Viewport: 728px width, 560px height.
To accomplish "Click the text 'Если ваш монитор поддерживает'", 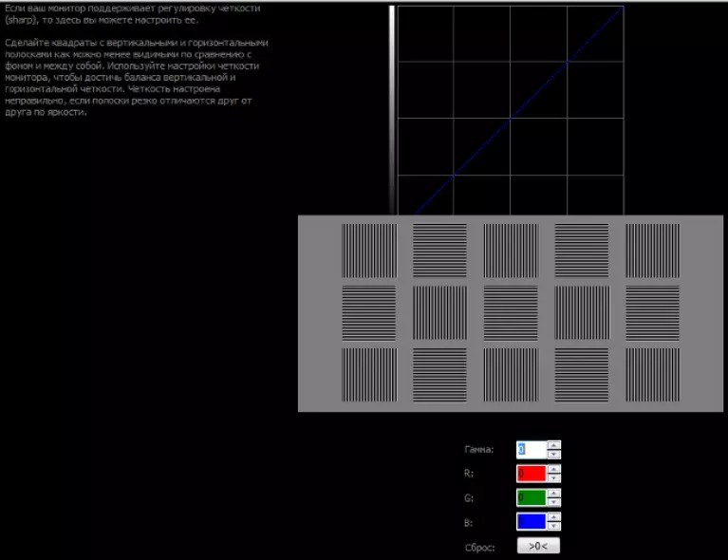I will click(x=80, y=9).
